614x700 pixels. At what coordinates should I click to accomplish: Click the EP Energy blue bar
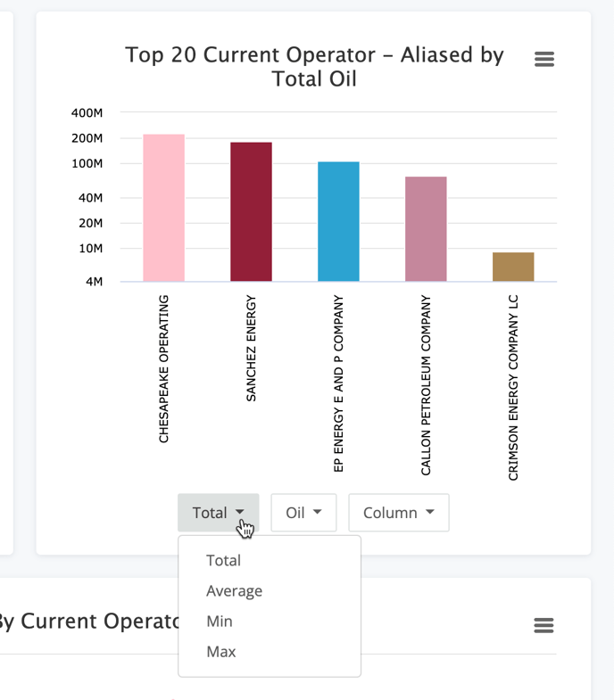click(338, 221)
